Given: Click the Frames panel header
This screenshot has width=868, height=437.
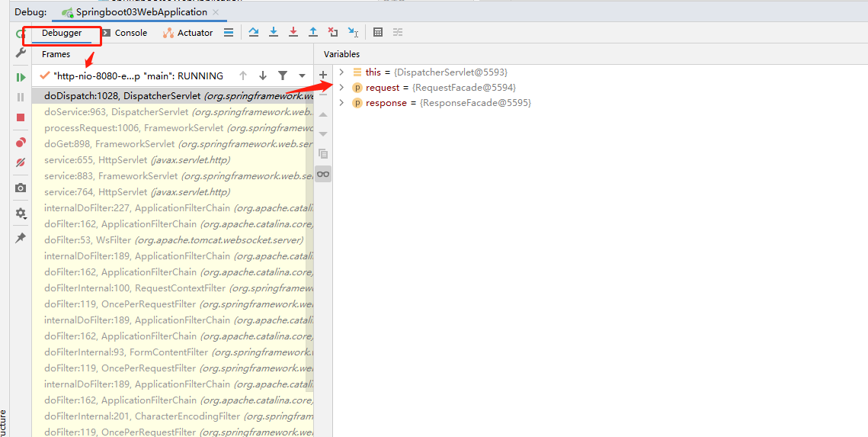Looking at the screenshot, I should [56, 54].
